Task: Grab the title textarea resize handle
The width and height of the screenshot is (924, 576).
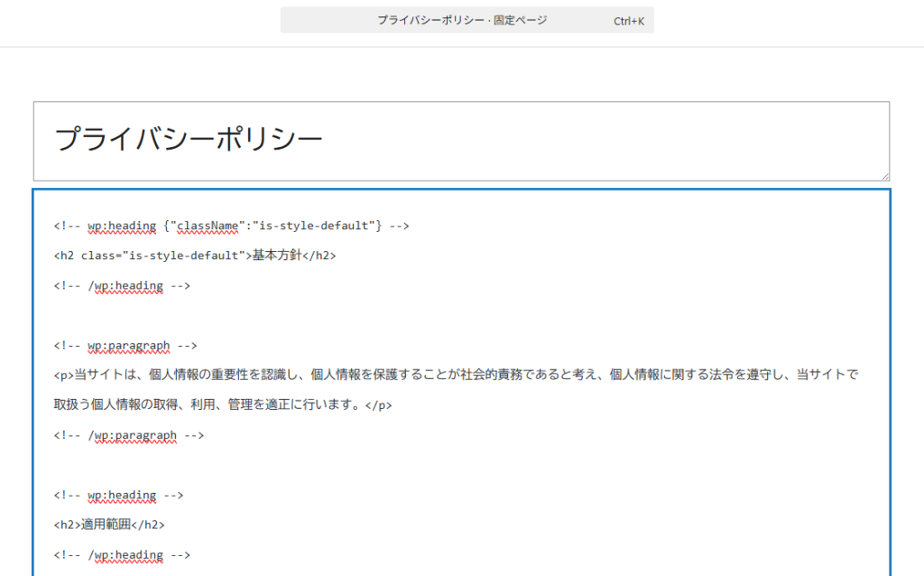Action: click(884, 176)
